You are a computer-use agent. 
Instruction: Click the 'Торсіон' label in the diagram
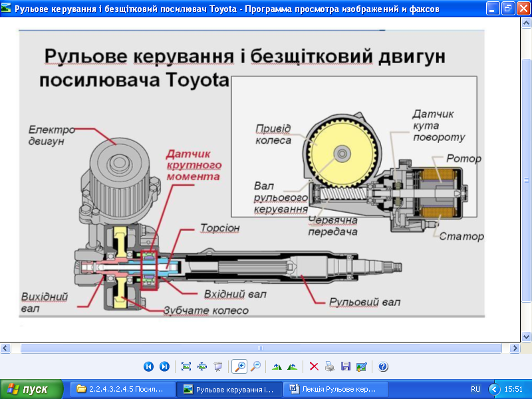(220, 227)
